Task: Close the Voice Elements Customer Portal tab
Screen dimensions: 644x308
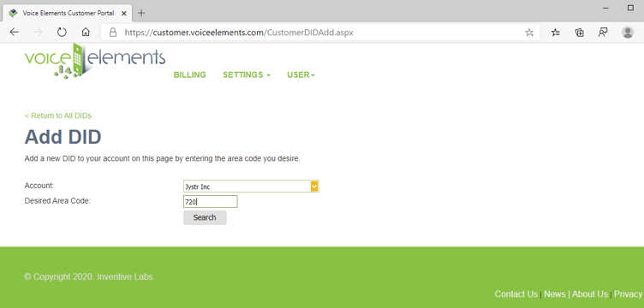Action: click(x=124, y=13)
